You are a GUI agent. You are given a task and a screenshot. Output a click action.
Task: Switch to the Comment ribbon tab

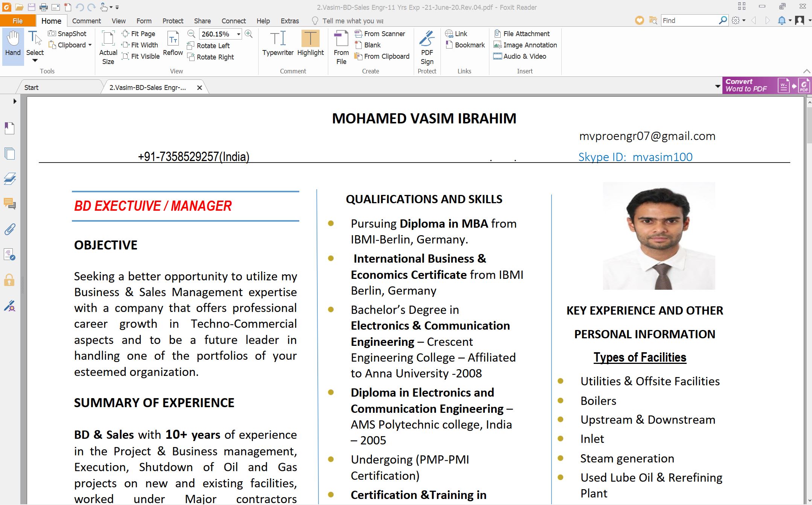point(86,21)
